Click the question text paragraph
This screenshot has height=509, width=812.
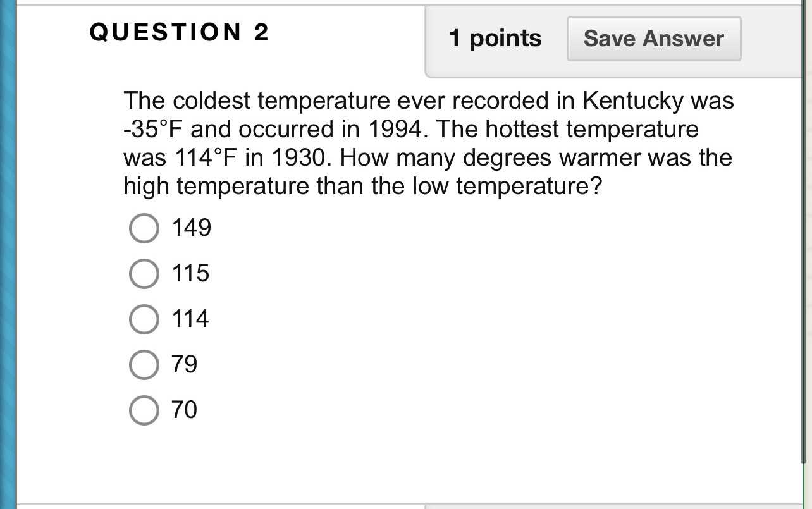[x=427, y=142]
